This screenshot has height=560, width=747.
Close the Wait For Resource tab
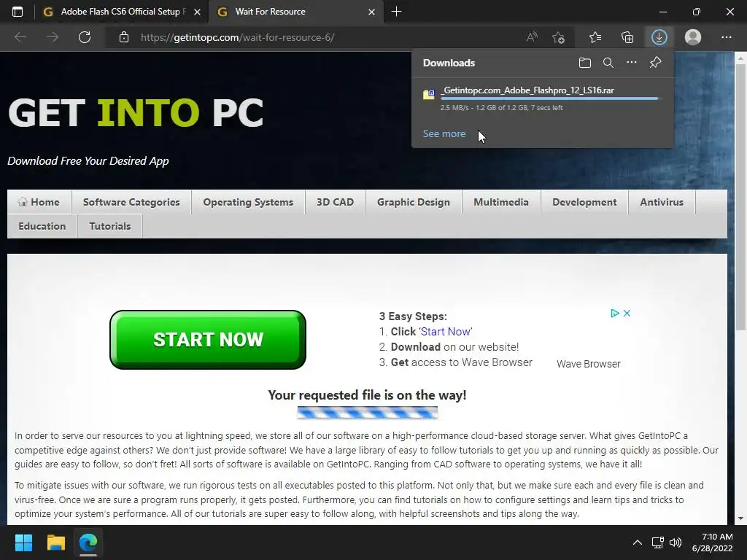371,12
